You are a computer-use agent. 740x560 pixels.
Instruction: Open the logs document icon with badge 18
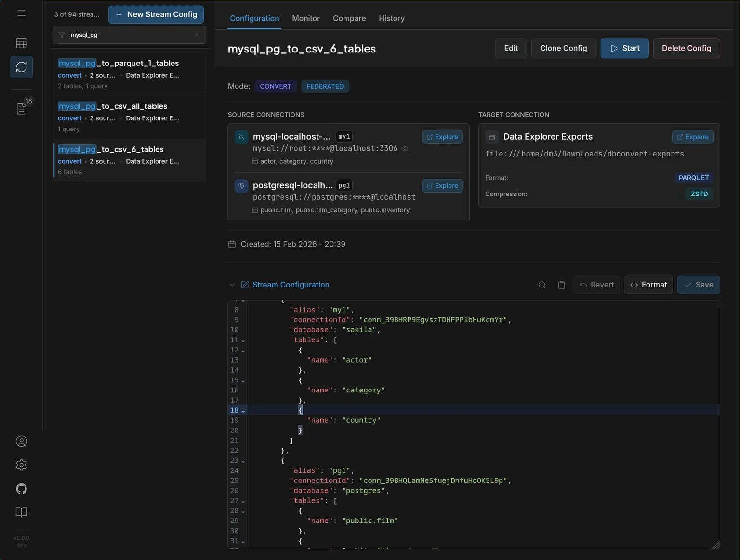pyautogui.click(x=22, y=108)
